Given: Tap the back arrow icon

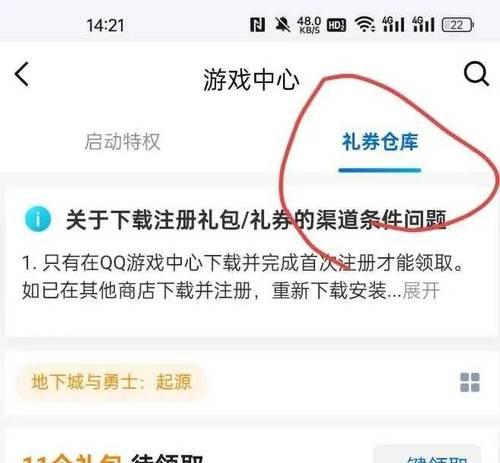Looking at the screenshot, I should [x=22, y=74].
